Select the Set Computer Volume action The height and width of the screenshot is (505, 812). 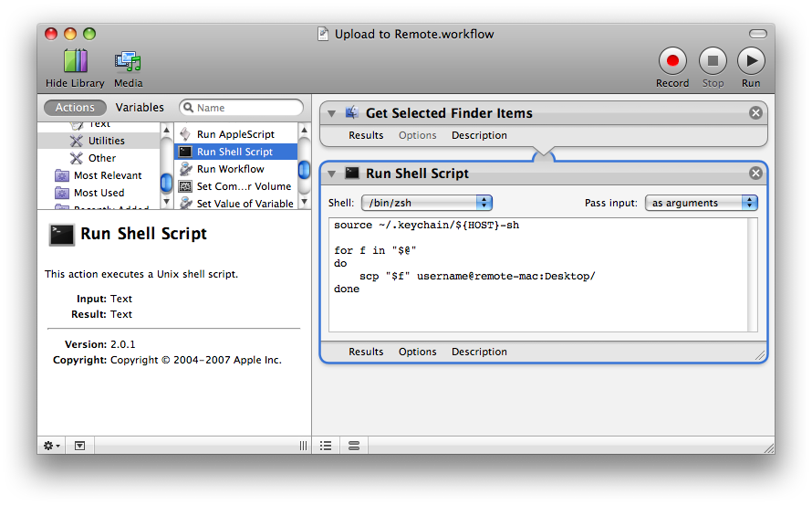click(x=236, y=186)
